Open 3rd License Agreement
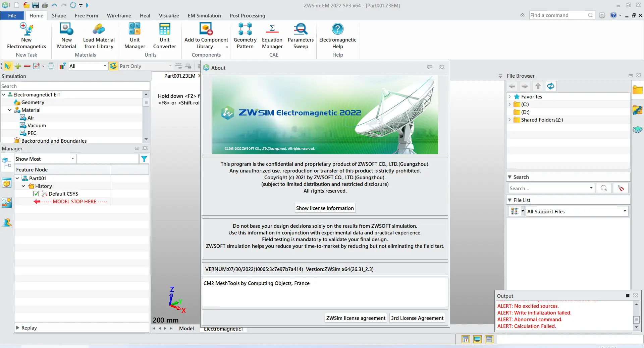Screen dimensions: 644x348 click(417, 318)
